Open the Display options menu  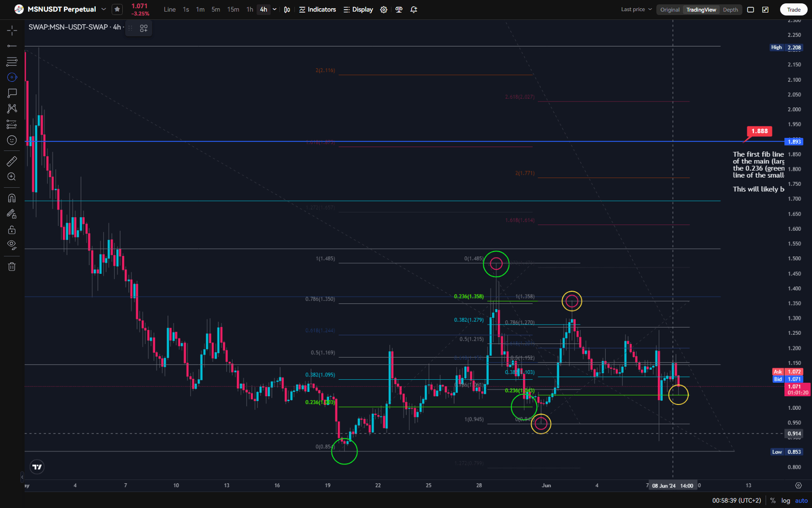click(x=358, y=10)
